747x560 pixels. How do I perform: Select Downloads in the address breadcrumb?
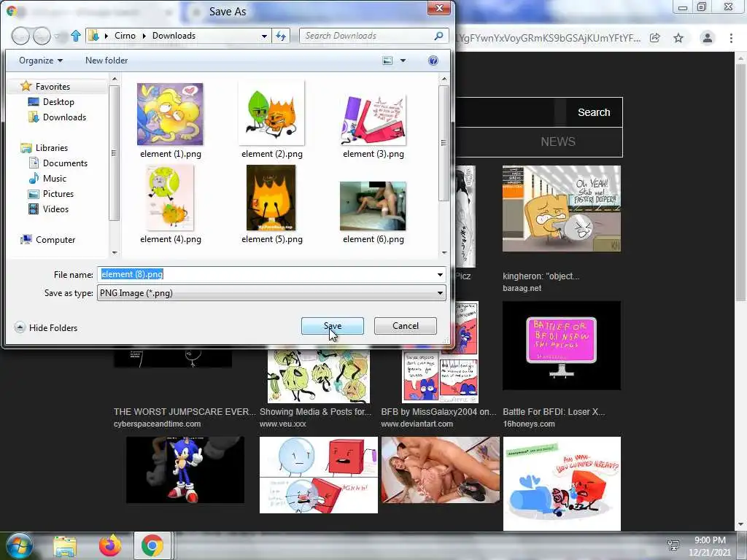174,36
